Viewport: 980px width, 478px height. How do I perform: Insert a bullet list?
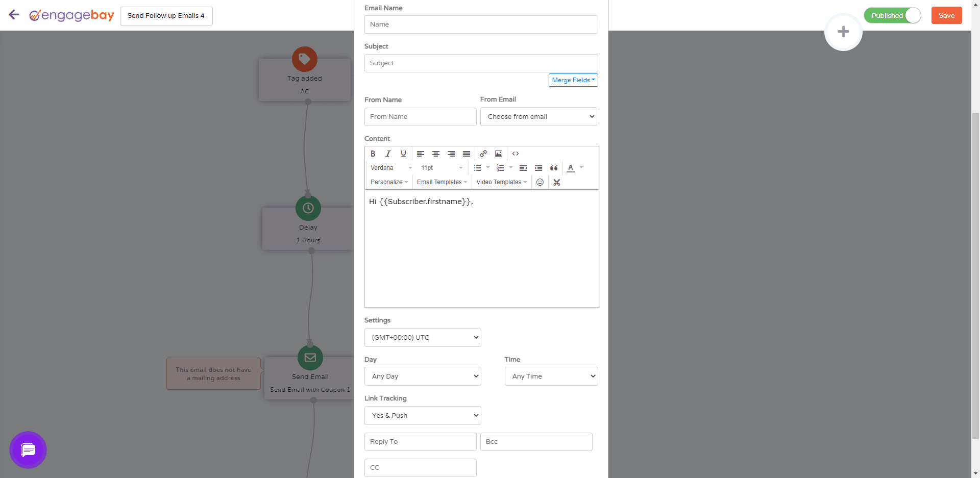pyautogui.click(x=478, y=168)
